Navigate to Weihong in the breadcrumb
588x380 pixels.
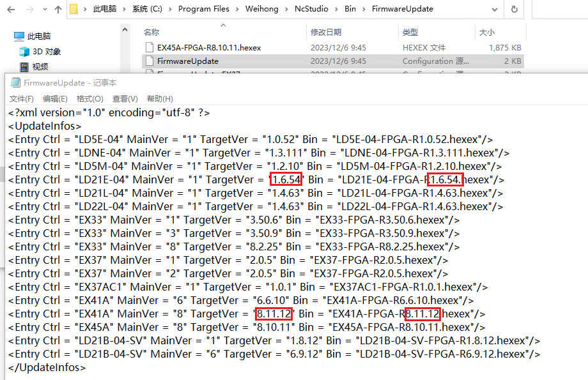coord(262,9)
